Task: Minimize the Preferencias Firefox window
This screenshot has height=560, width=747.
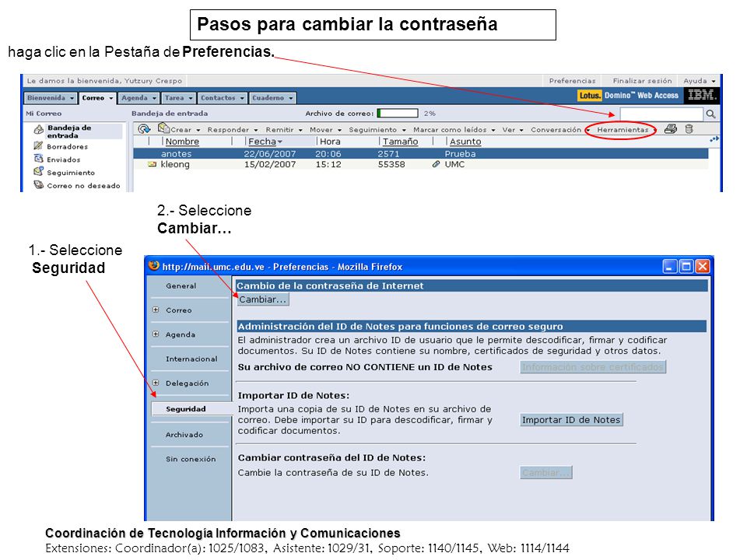Action: [670, 266]
